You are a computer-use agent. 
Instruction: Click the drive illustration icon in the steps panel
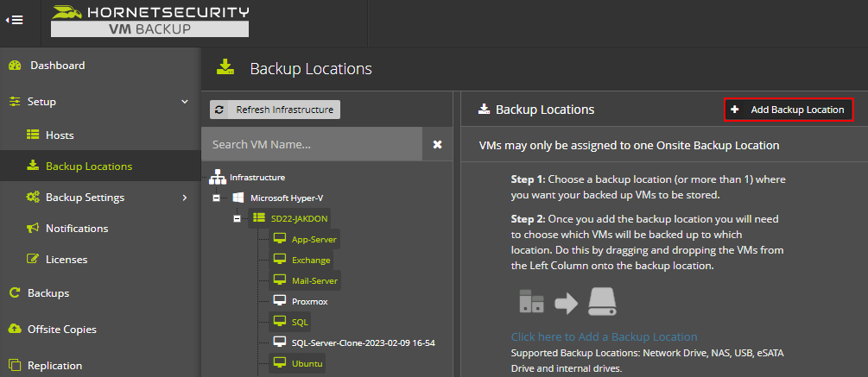tap(602, 302)
